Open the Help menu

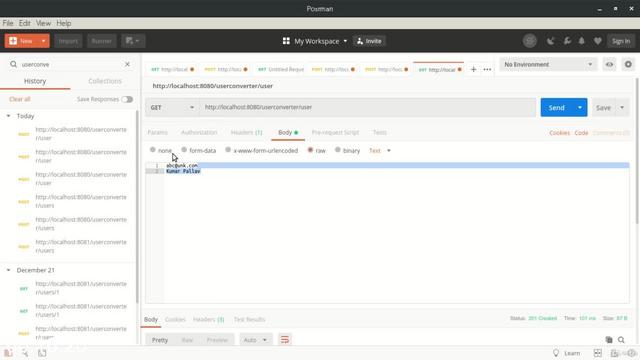(64, 23)
